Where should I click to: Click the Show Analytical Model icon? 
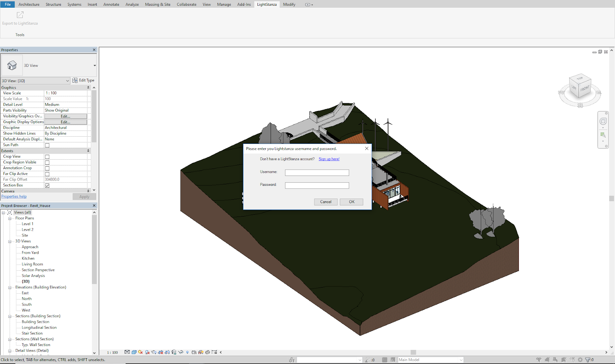(201, 352)
